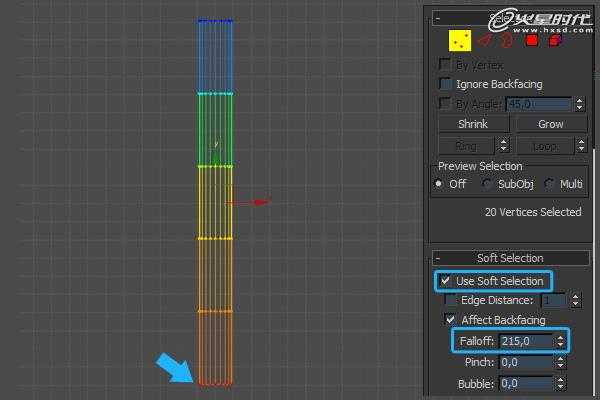Toggle the By Angle checkbox

pyautogui.click(x=444, y=103)
